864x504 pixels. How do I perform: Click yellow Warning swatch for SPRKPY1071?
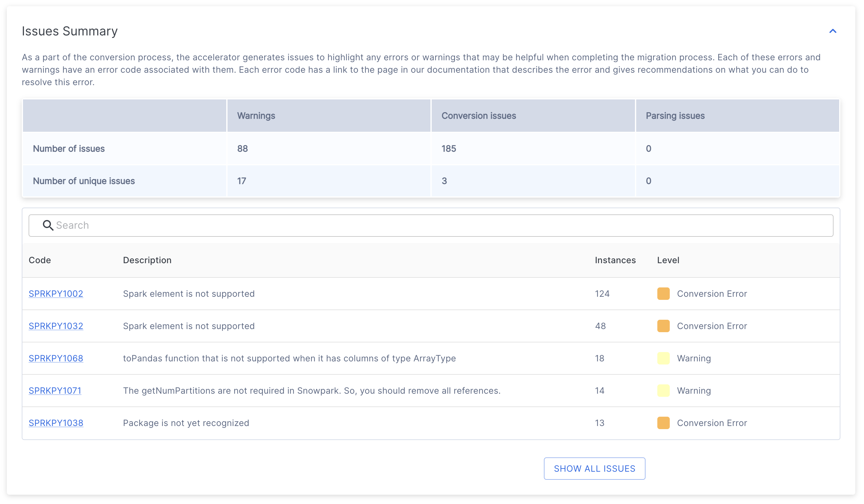click(663, 390)
